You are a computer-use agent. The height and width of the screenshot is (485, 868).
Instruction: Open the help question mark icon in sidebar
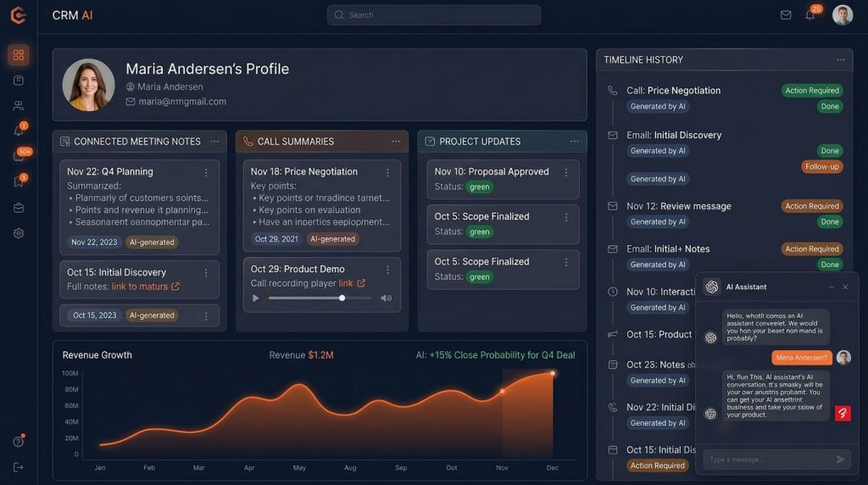point(19,441)
